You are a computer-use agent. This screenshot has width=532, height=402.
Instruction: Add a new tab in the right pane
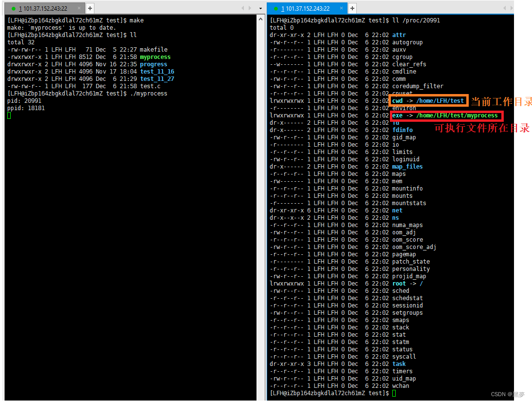tap(352, 8)
